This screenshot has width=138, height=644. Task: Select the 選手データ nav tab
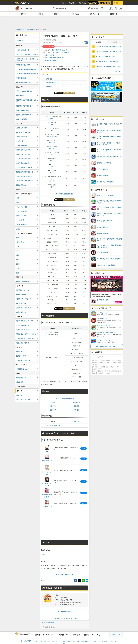pyautogui.click(x=114, y=14)
